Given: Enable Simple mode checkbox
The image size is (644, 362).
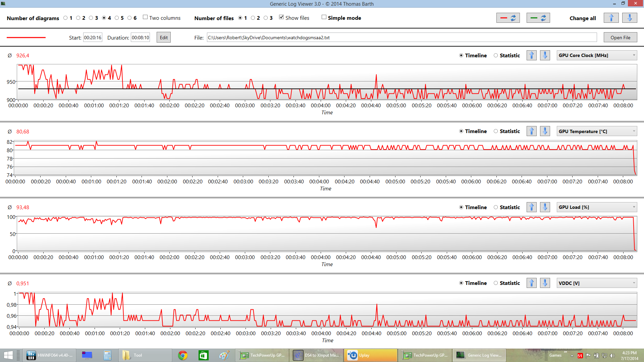Looking at the screenshot, I should 324,17.
